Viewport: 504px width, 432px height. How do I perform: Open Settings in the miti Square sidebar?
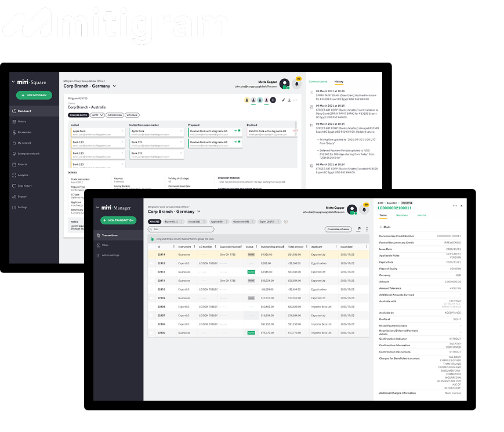[x=34, y=208]
